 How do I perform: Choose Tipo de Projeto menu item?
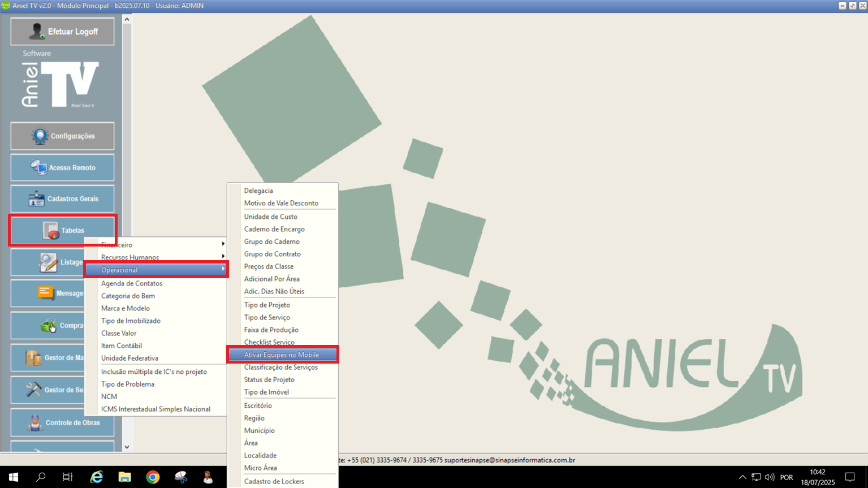[267, 305]
